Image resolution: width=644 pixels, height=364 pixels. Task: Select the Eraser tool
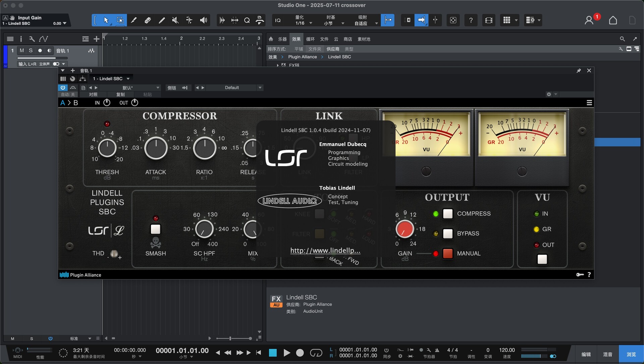[148, 20]
